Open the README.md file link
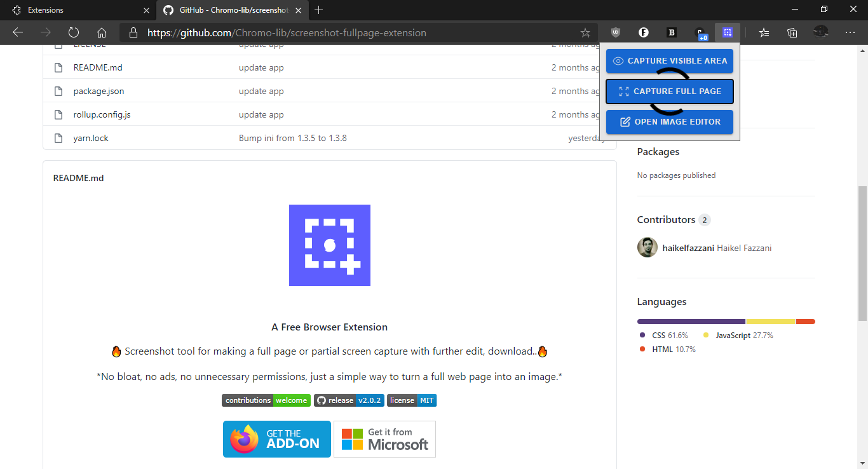 tap(98, 67)
